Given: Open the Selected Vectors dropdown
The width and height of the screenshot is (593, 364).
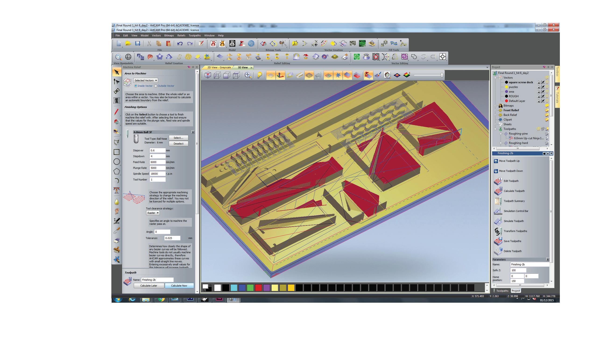Looking at the screenshot, I should pos(145,80).
